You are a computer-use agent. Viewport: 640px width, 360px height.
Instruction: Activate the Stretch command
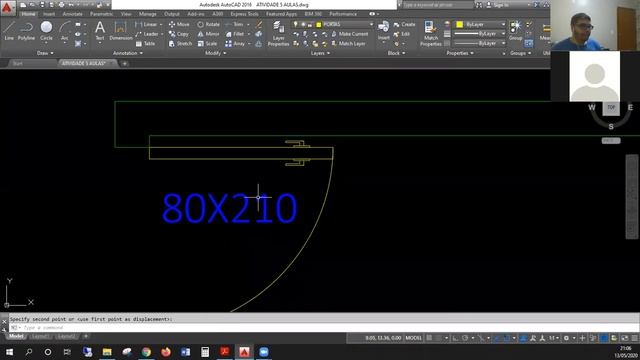[180, 43]
